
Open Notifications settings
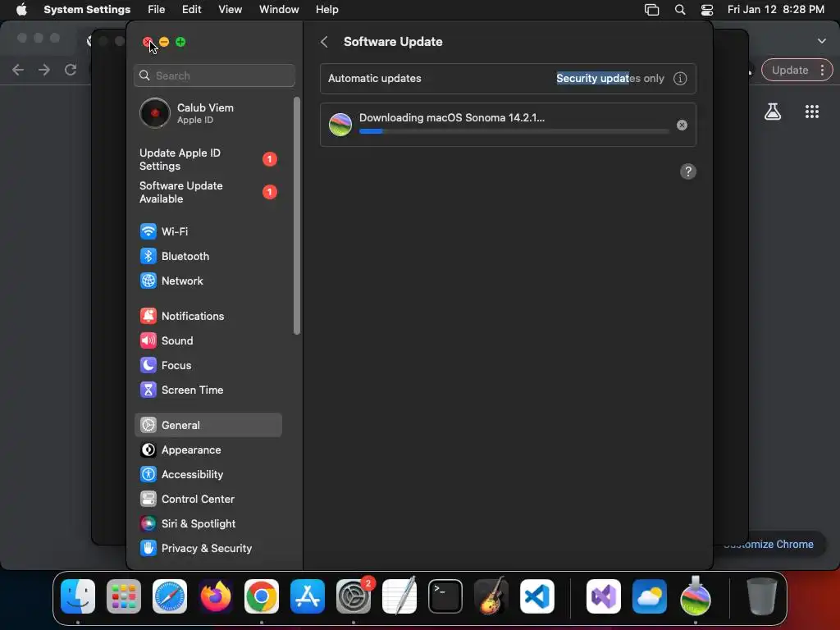(208, 316)
